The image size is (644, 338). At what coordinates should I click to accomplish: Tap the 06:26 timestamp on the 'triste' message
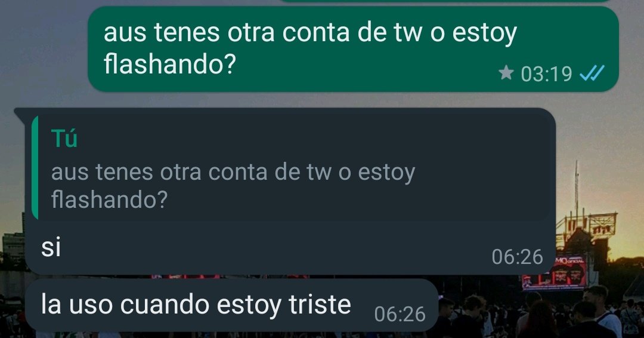coord(400,315)
